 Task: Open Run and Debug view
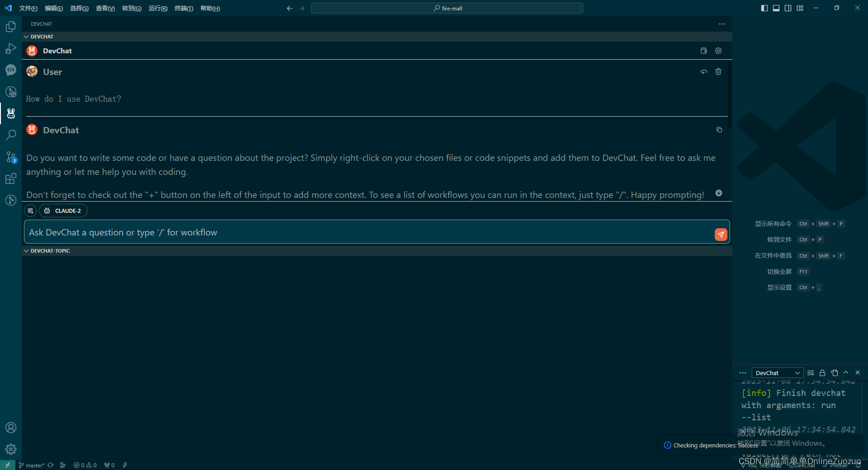tap(11, 48)
